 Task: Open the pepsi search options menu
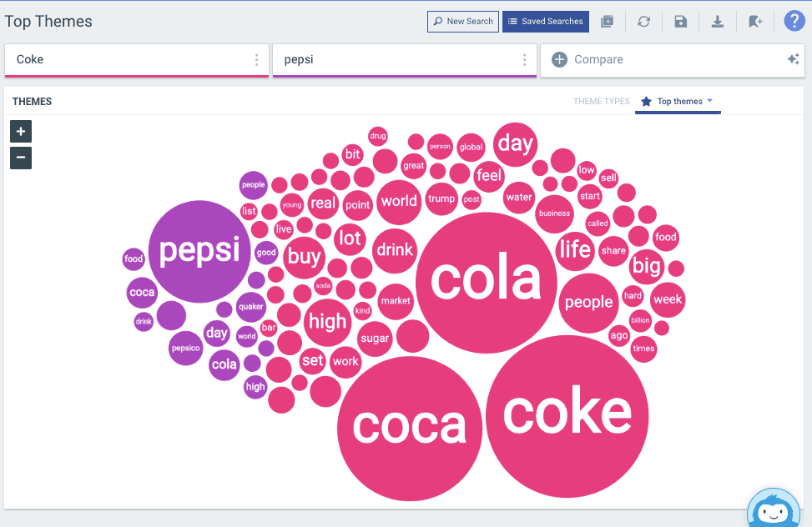524,60
